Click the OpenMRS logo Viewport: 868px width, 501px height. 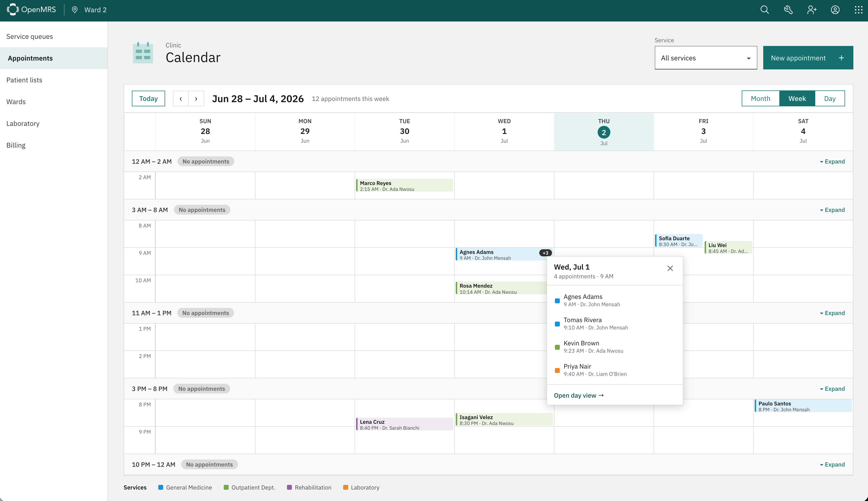(31, 10)
